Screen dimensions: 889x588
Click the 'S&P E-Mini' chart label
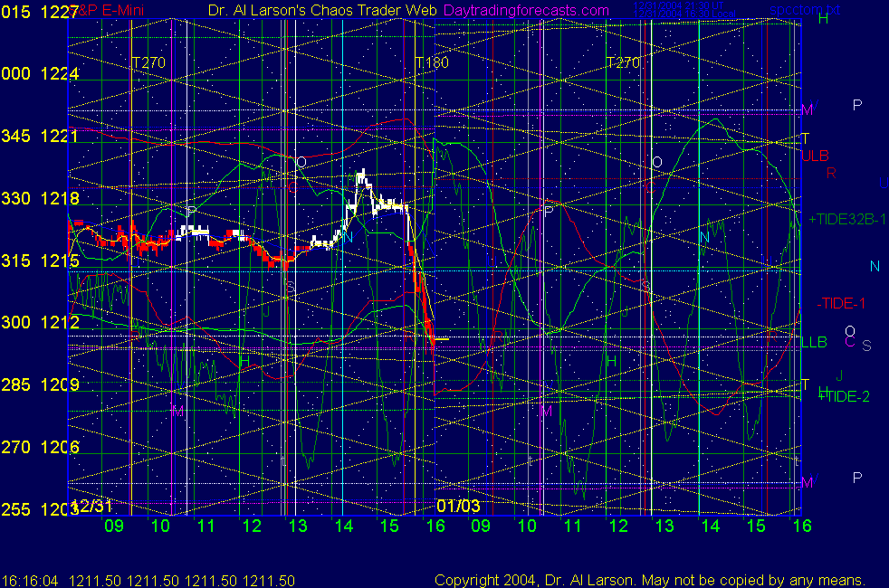[x=108, y=10]
